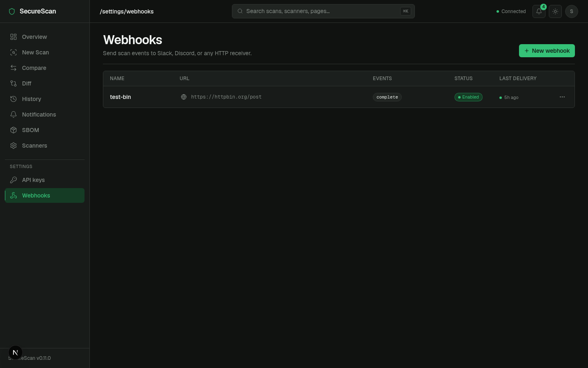Click the SecureScan brand name
This screenshot has width=588, height=368.
(38, 11)
